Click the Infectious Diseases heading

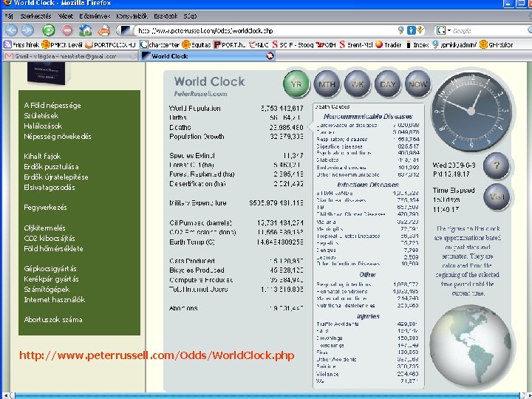point(368,185)
